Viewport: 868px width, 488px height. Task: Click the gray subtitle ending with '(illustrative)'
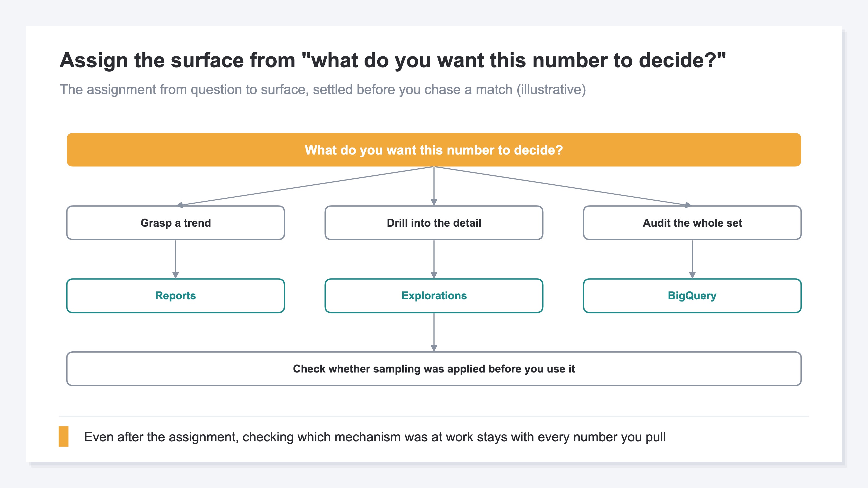(x=323, y=89)
